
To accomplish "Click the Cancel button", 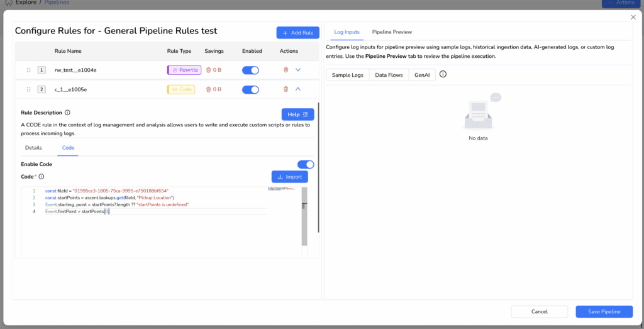I will [539, 312].
